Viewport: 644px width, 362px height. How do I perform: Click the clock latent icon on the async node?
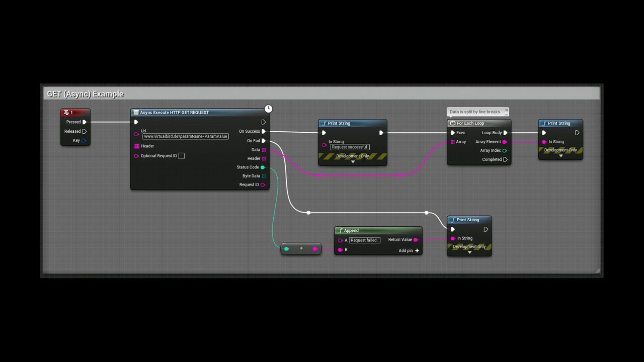pyautogui.click(x=269, y=109)
